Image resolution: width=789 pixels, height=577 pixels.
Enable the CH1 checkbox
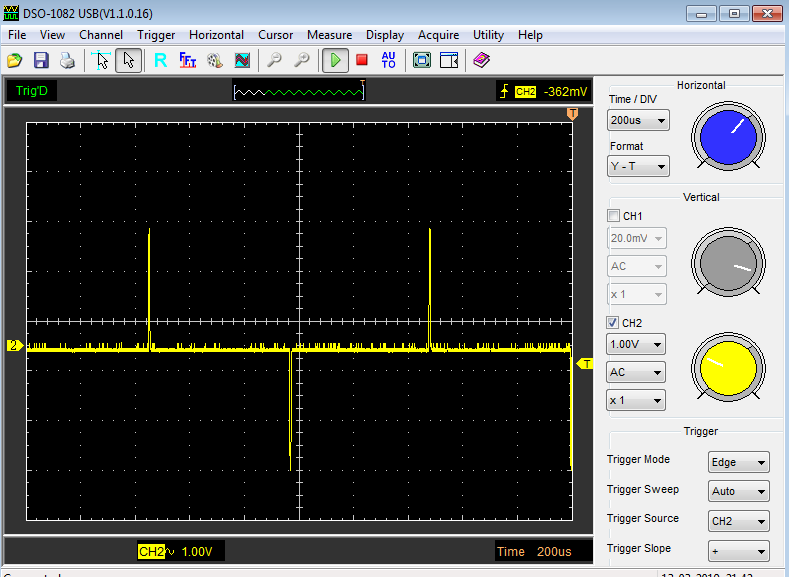(613, 216)
